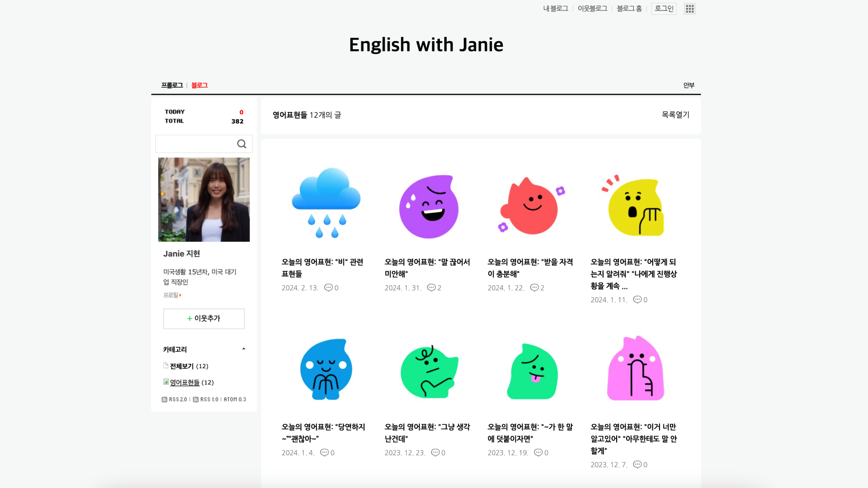Click the RSS 2.0 feed icon
Image resolution: width=868 pixels, height=488 pixels.
pyautogui.click(x=165, y=399)
